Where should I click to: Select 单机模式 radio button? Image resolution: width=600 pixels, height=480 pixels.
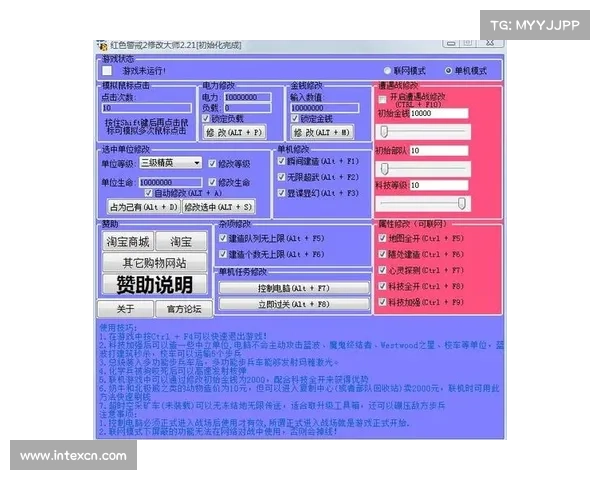click(x=448, y=71)
